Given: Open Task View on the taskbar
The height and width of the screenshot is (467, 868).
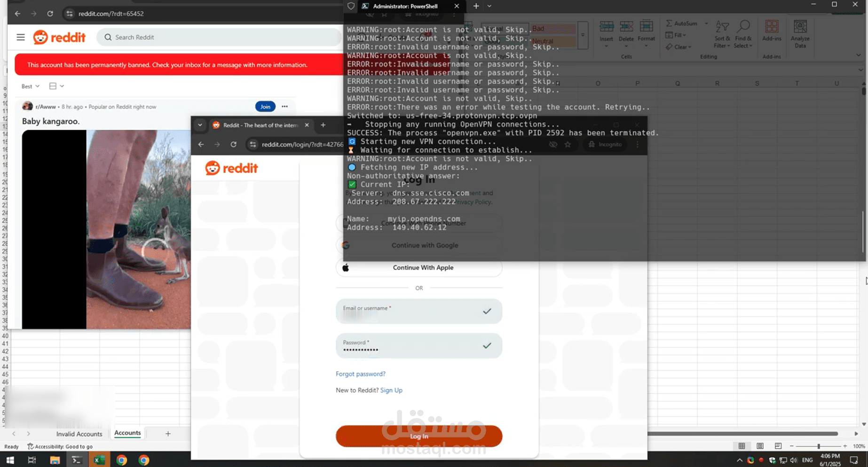Looking at the screenshot, I should [x=32, y=460].
